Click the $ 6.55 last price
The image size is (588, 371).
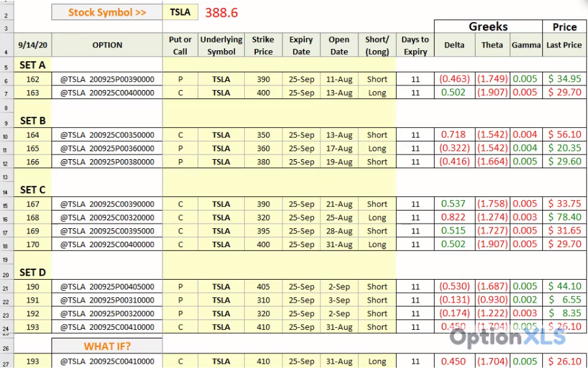click(565, 300)
